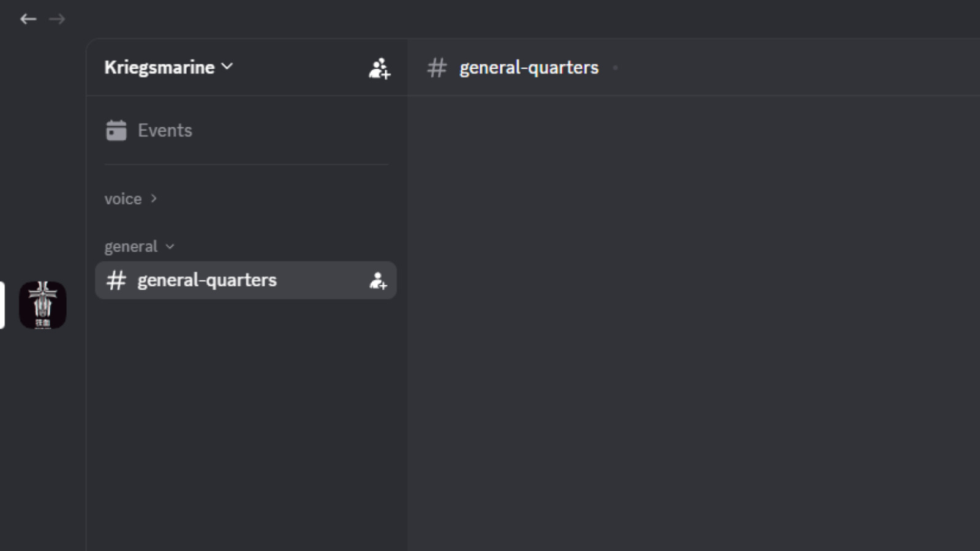Image resolution: width=980 pixels, height=551 pixels.
Task: Open the Events calendar icon
Action: pos(116,130)
